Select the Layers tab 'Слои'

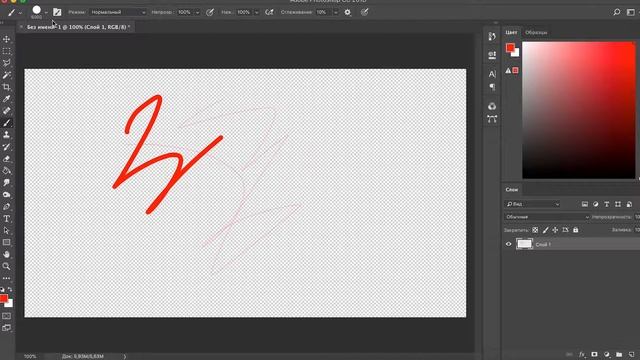(511, 190)
